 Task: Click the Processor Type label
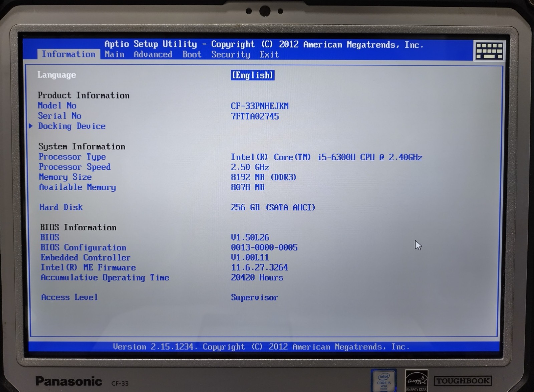tap(72, 157)
